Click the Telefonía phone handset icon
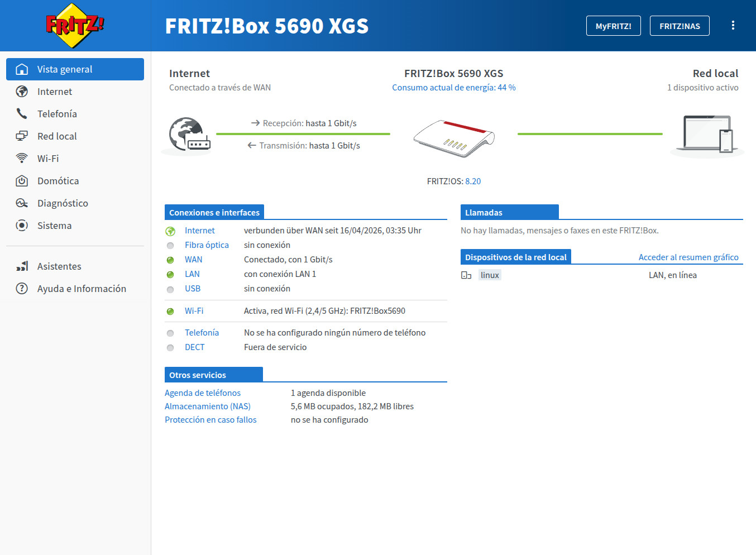The width and height of the screenshot is (756, 555). [22, 114]
